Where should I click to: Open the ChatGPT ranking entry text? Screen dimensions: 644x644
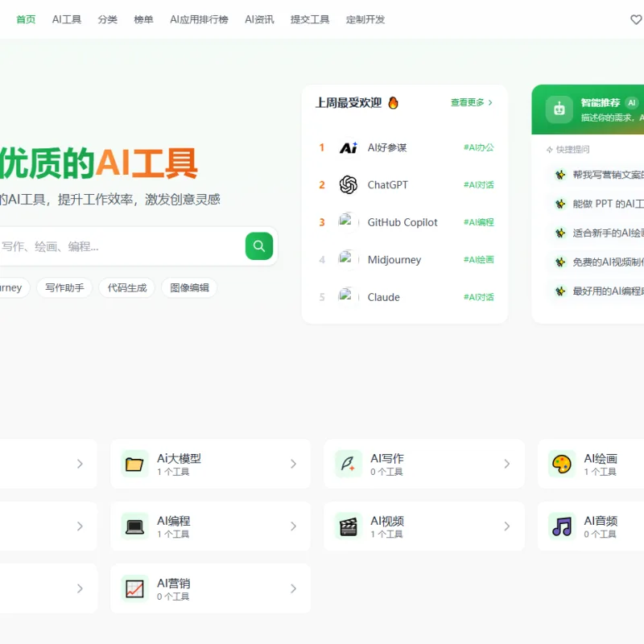click(x=388, y=185)
